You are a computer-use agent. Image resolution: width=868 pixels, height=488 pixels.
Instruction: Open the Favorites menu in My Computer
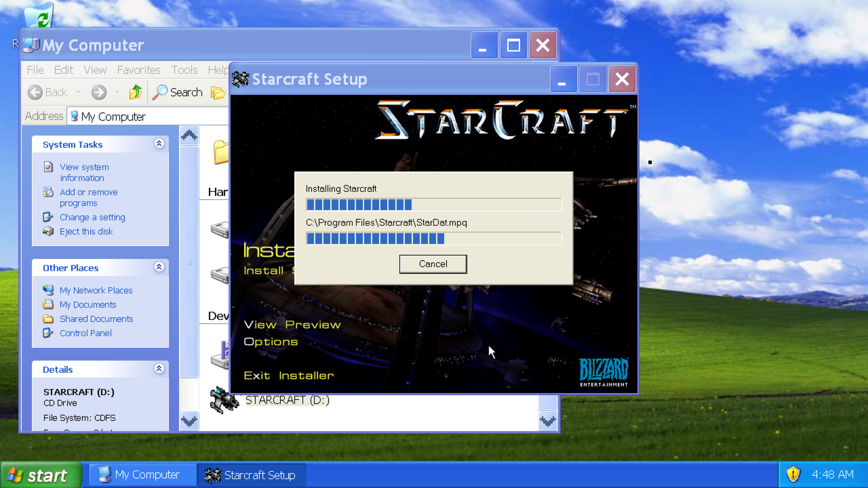click(138, 70)
